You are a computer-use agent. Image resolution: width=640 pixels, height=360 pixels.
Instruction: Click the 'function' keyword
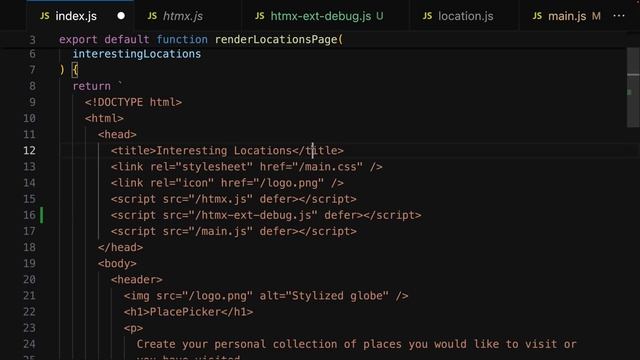182,40
